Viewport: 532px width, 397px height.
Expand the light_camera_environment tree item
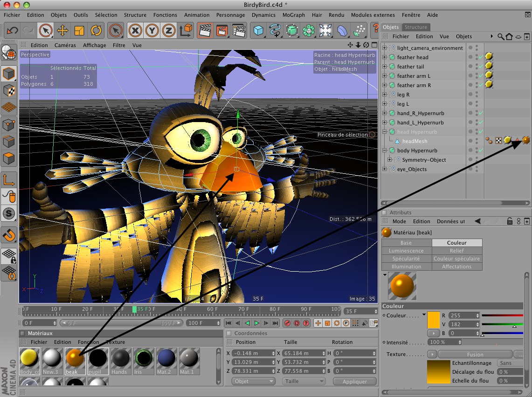385,48
